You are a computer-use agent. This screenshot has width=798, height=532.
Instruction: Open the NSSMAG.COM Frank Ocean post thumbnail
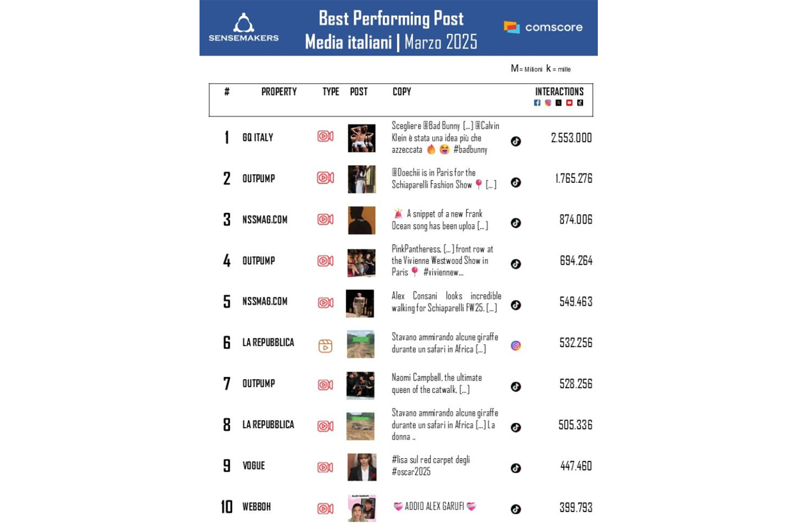[x=361, y=220]
